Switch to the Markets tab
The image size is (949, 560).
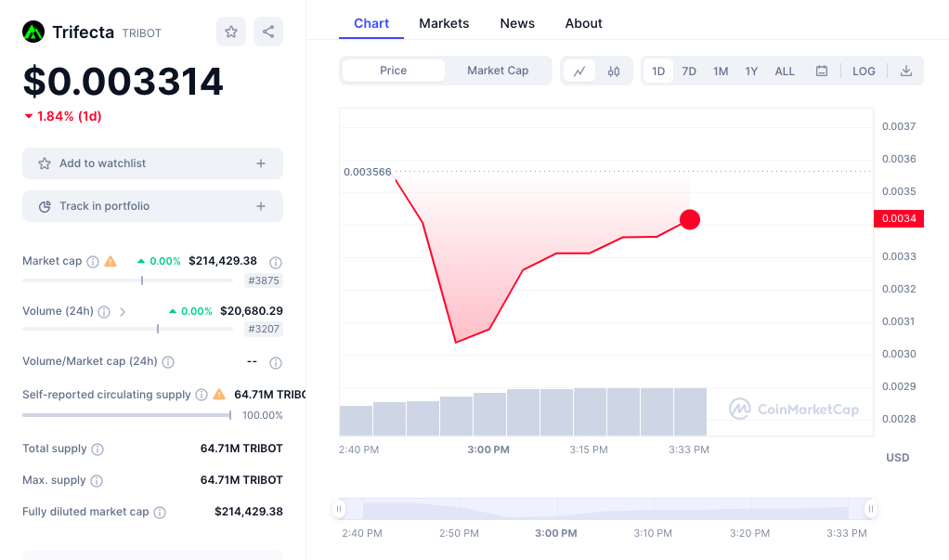(444, 23)
